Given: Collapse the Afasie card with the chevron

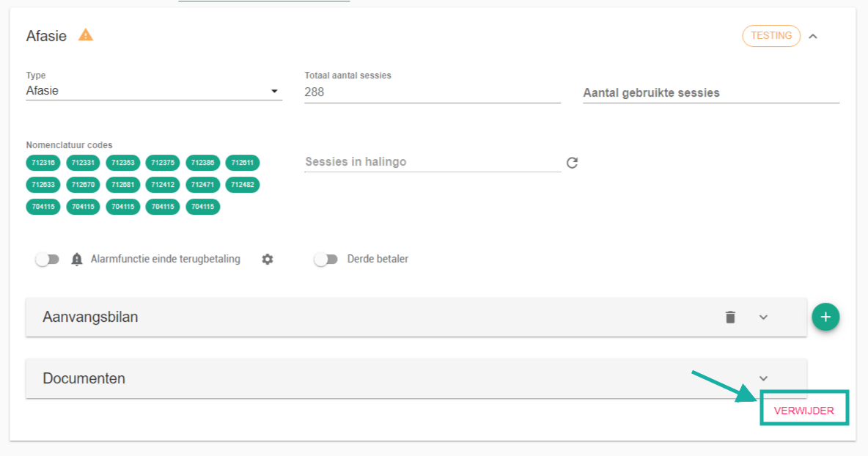Looking at the screenshot, I should [x=813, y=36].
